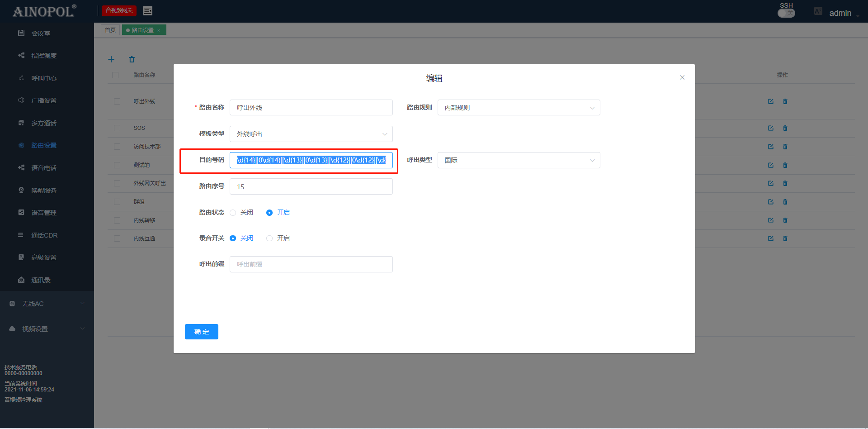This screenshot has height=429, width=868.
Task: Click the plus icon to add route
Action: (x=111, y=59)
